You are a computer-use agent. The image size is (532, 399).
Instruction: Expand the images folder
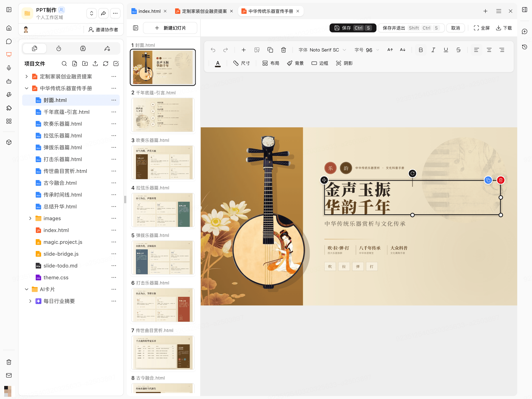30,218
